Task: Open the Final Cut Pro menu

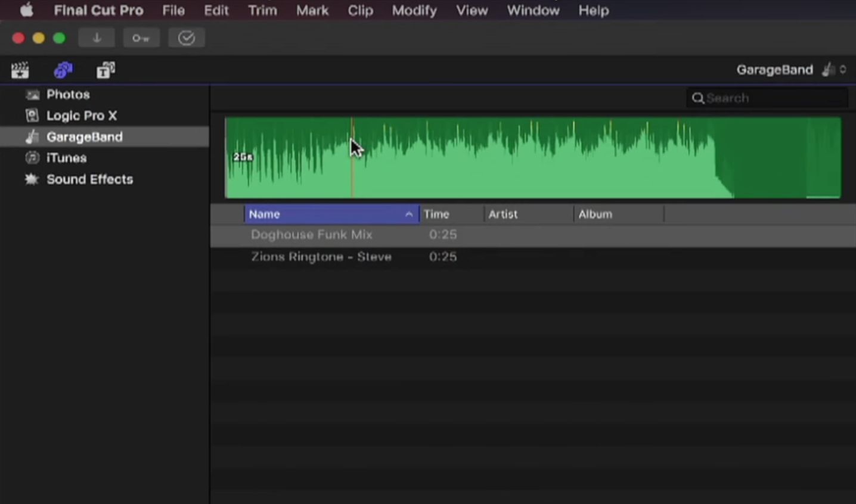Action: (98, 10)
